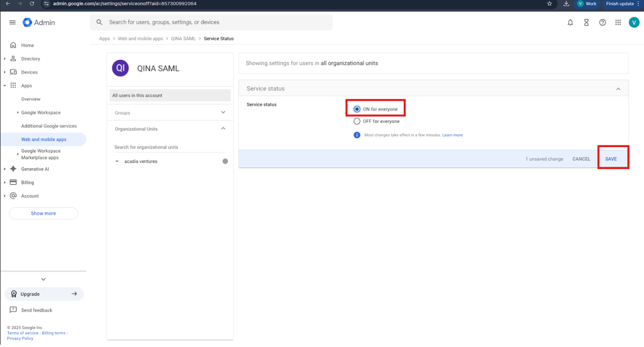Click the Upgrade badge icon
Viewport: 644px width, 347px height.
[13, 294]
